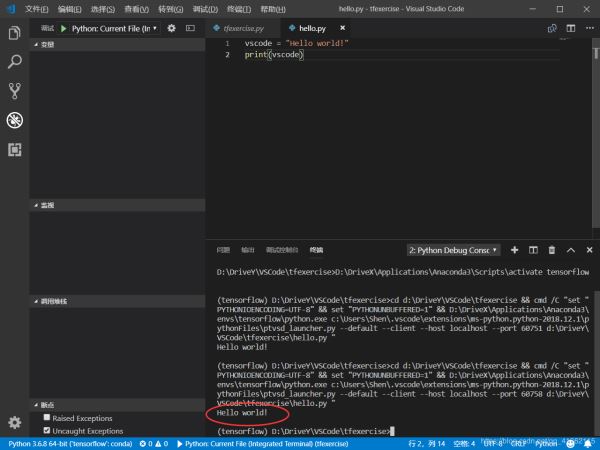Switch to the Problems (问题) panel tab

click(223, 250)
